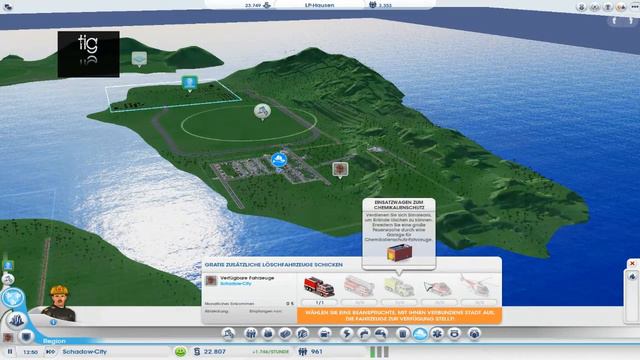Click the hourly income +1.744/Stunde text
This screenshot has height=360, width=640.
(270, 351)
